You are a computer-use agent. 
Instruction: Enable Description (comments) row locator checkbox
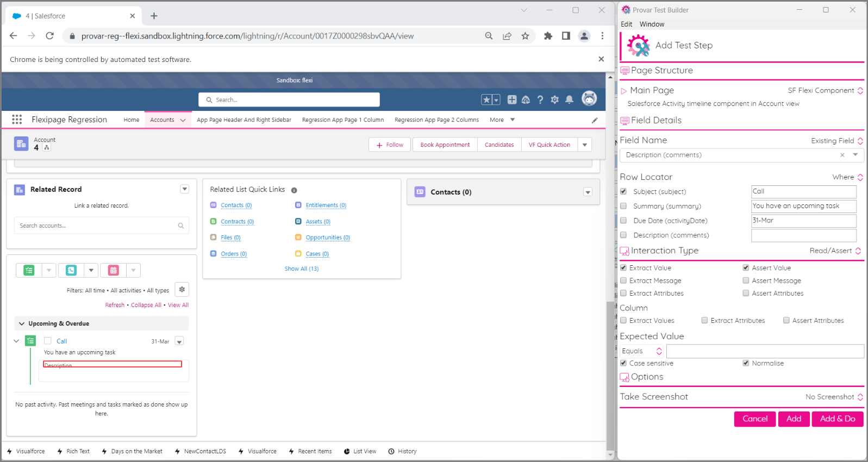pyautogui.click(x=623, y=235)
